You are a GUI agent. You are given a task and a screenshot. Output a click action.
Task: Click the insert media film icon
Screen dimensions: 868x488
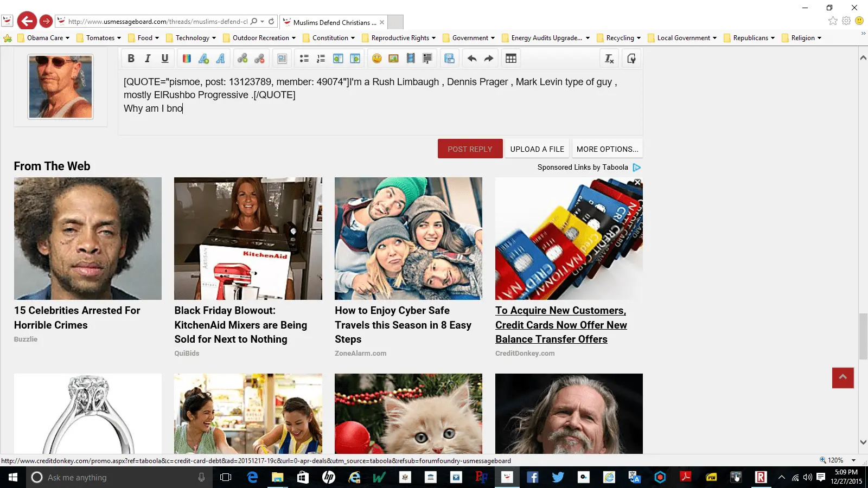[x=411, y=59]
